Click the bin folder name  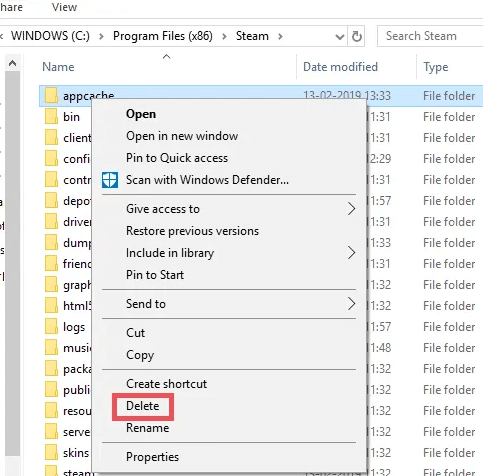(71, 117)
